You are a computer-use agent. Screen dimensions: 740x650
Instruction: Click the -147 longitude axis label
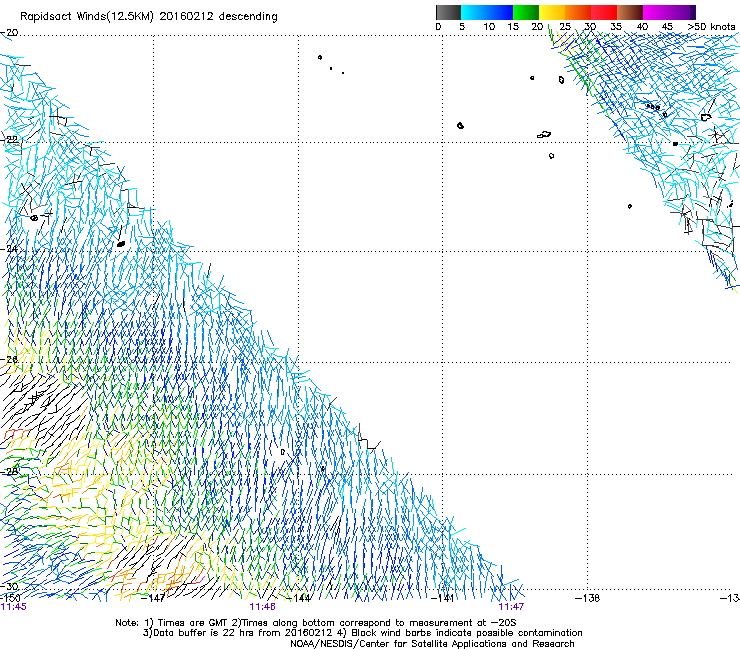click(x=153, y=598)
